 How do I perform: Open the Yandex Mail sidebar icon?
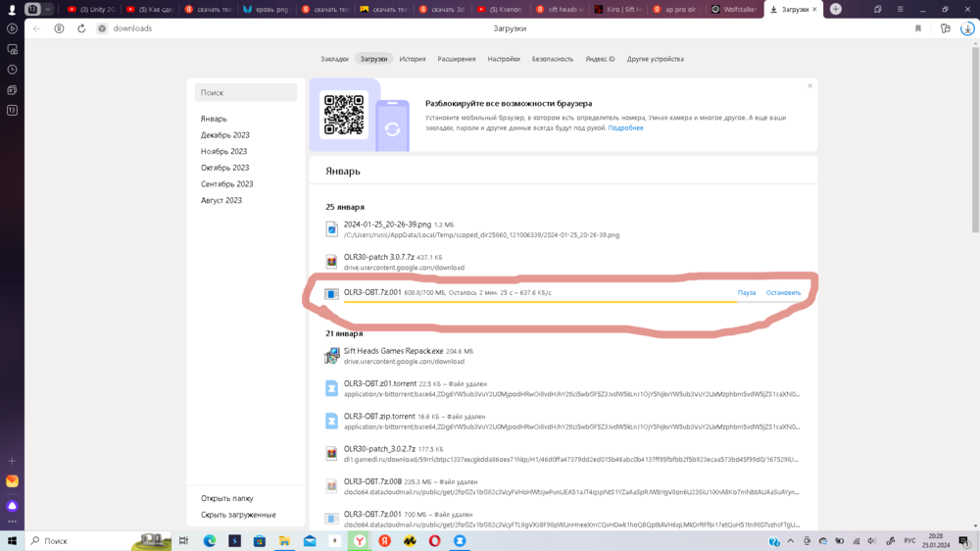click(x=12, y=481)
